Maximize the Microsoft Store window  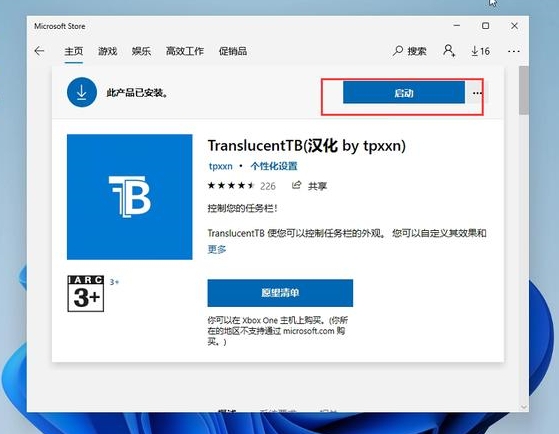click(485, 26)
